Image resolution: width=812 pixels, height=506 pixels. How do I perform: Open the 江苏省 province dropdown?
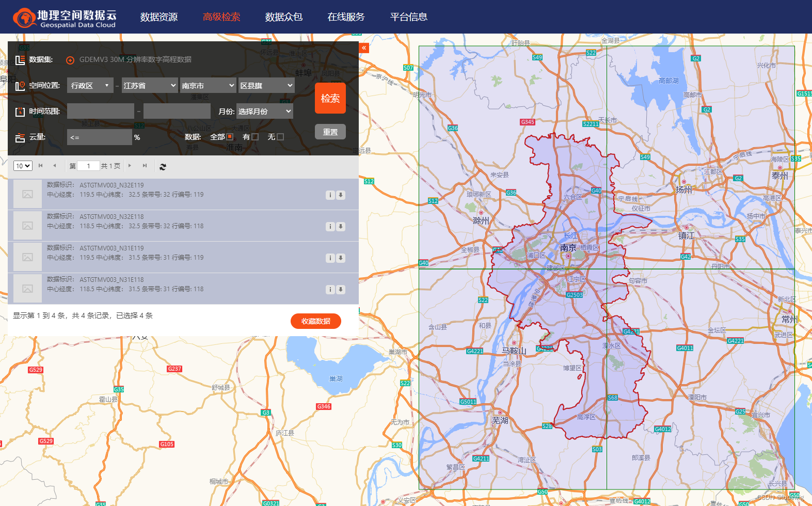point(150,86)
